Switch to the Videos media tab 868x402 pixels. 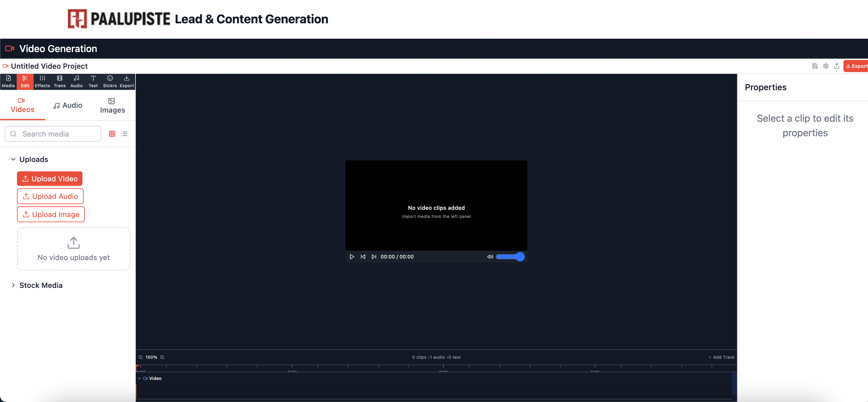point(22,105)
